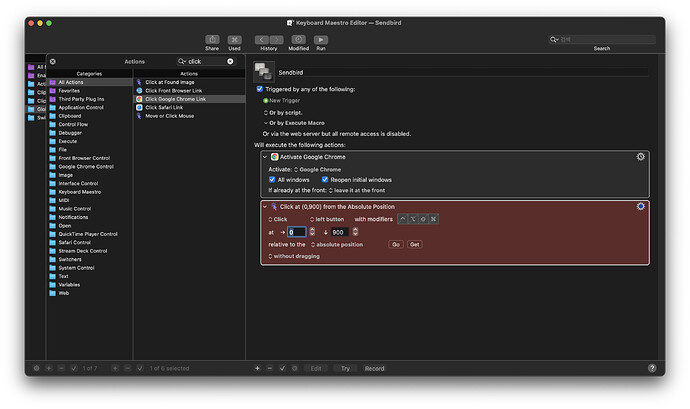The image size is (690, 409).
Task: Click the Help question mark icon
Action: [652, 368]
